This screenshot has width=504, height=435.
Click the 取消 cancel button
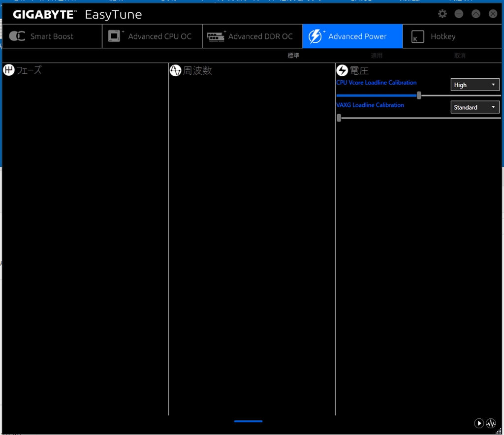(x=460, y=55)
